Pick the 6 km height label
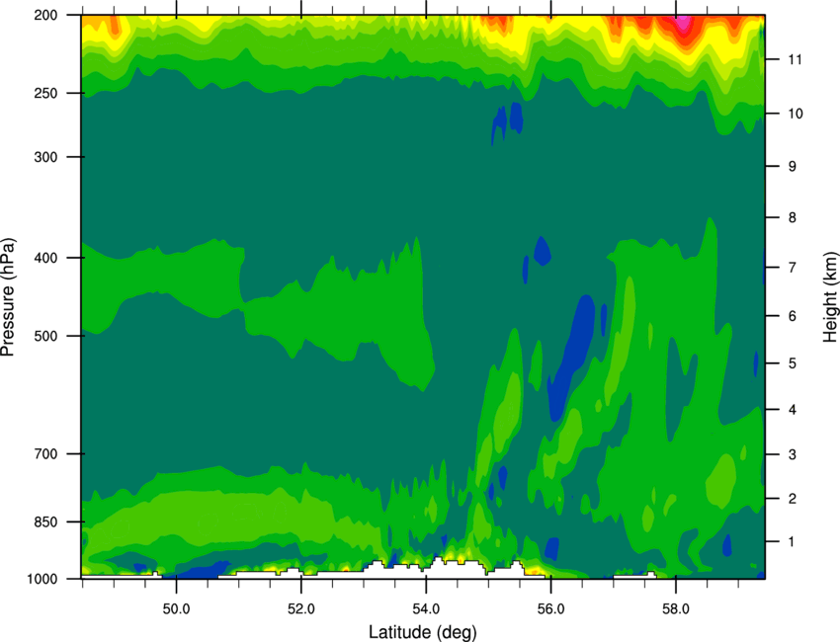 (x=792, y=316)
